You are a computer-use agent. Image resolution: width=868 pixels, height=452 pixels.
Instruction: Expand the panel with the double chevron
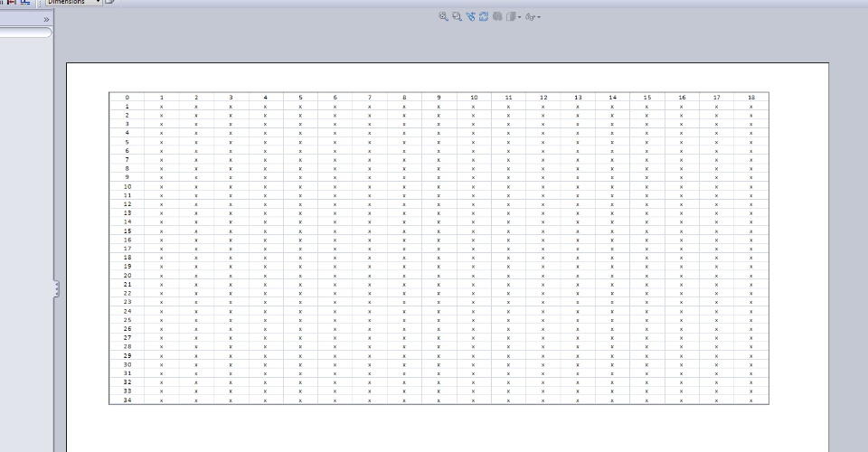point(46,19)
